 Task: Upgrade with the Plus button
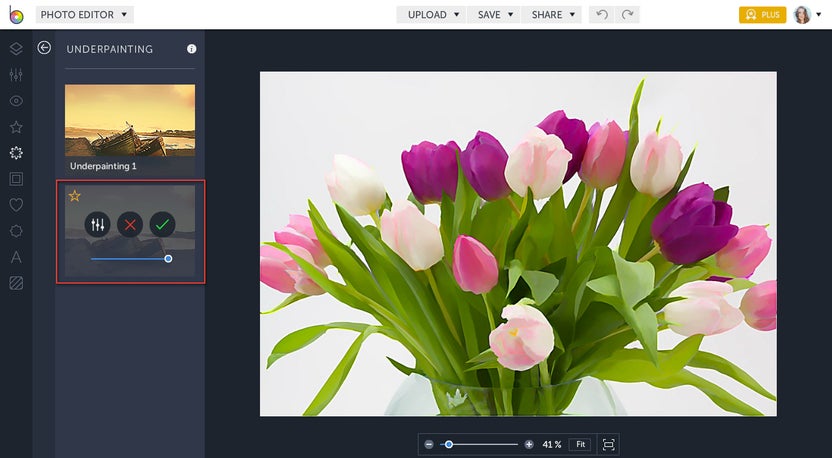pyautogui.click(x=762, y=15)
